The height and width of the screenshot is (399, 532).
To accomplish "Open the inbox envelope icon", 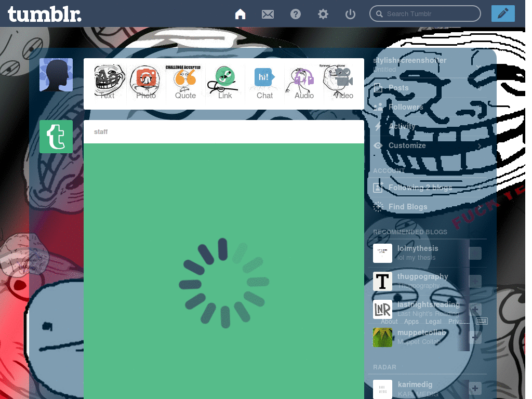I will [268, 14].
